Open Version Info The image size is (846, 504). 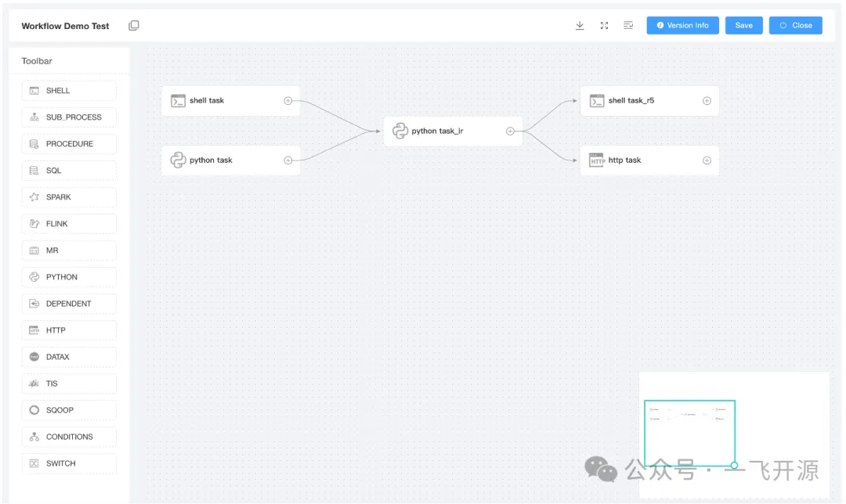pos(682,25)
